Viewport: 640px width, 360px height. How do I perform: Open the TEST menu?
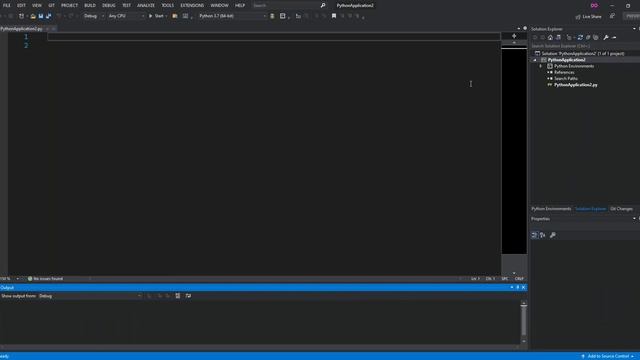pyautogui.click(x=127, y=5)
